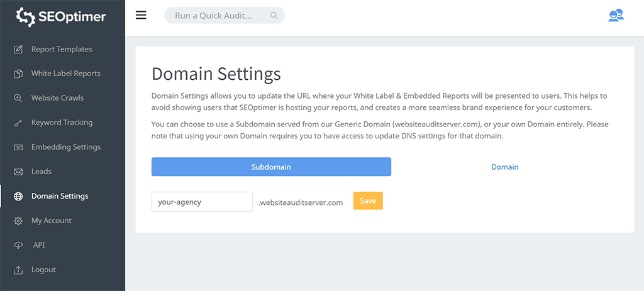Screen dimensions: 644x291
Task: Open Leads from the sidebar menu
Action: point(42,172)
